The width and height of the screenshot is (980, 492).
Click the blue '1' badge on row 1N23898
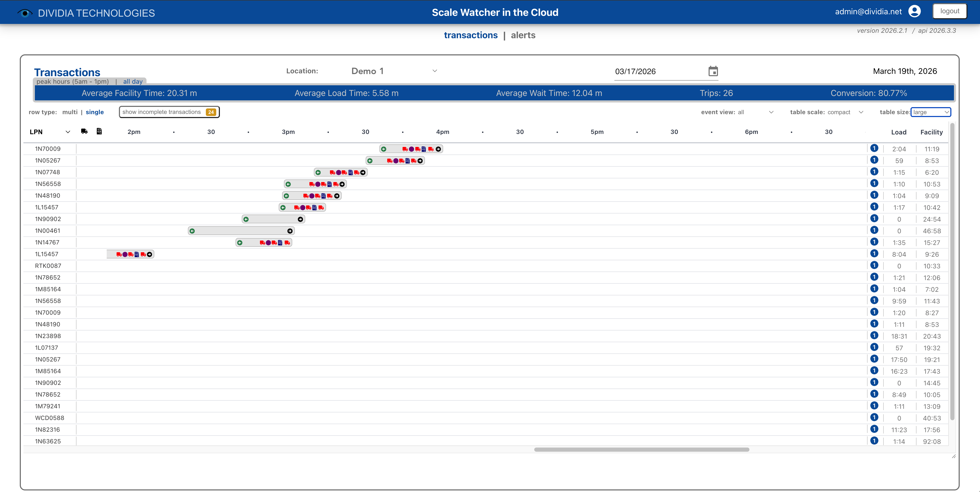[x=874, y=336]
